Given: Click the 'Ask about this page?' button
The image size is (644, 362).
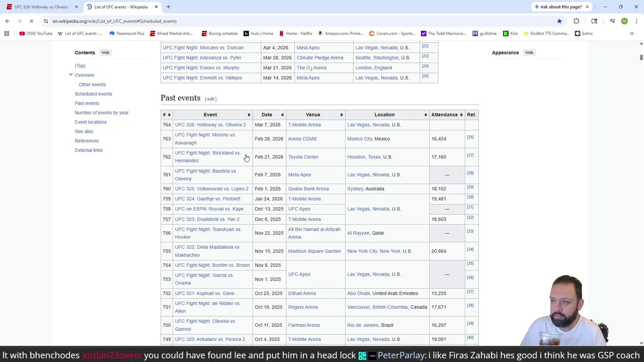Looking at the screenshot, I should 557,7.
